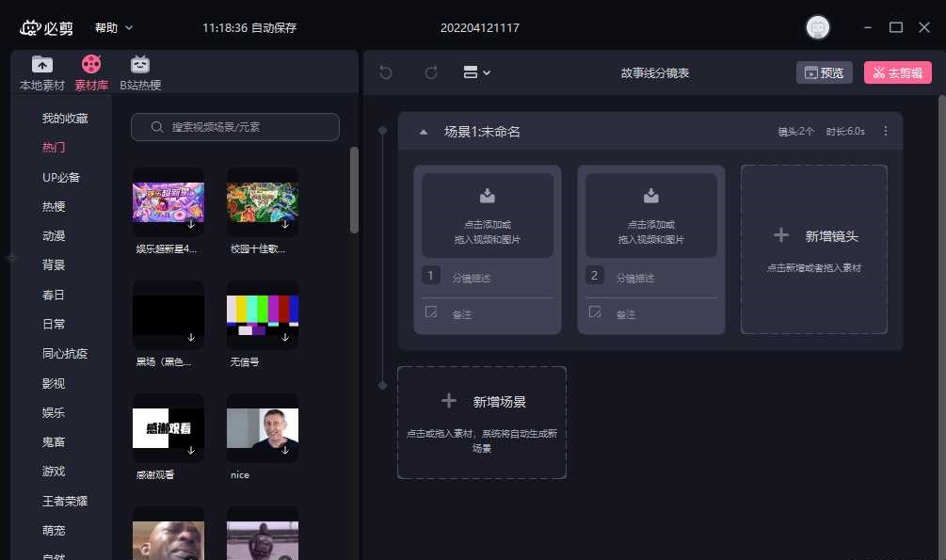The width and height of the screenshot is (946, 560).
Task: Select 游戏 category
Action: point(53,472)
